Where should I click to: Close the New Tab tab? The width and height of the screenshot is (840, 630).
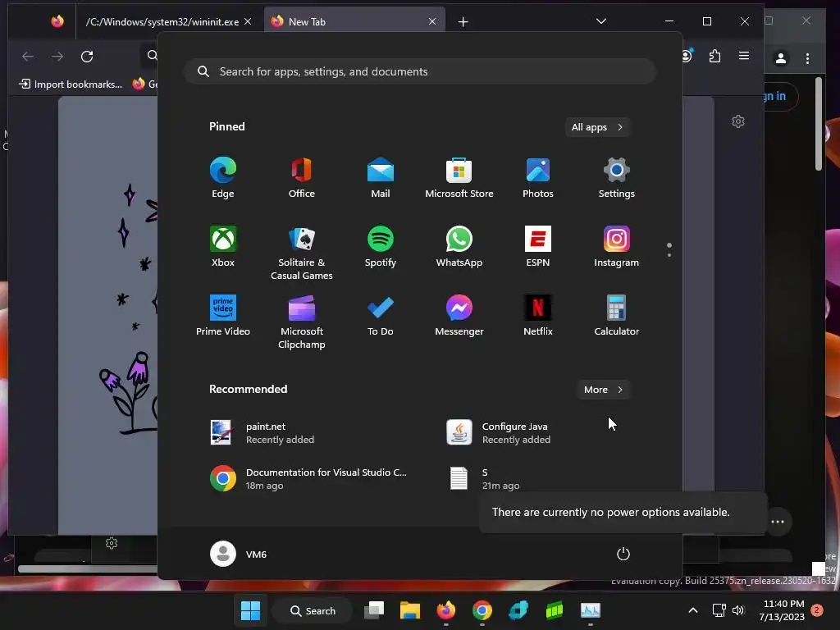tap(431, 21)
